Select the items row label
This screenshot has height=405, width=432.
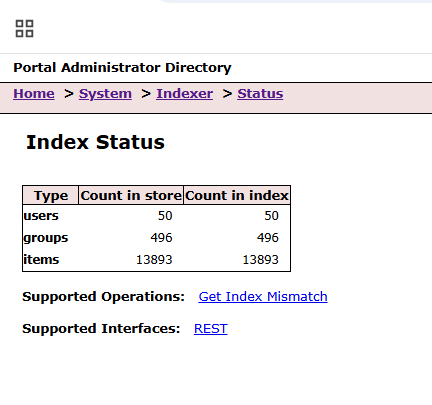41,259
